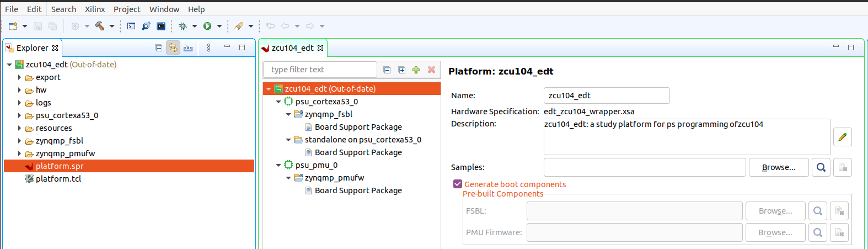Viewport: 868px width, 249px height.
Task: Click Collapse All in Explorer view
Action: [159, 48]
